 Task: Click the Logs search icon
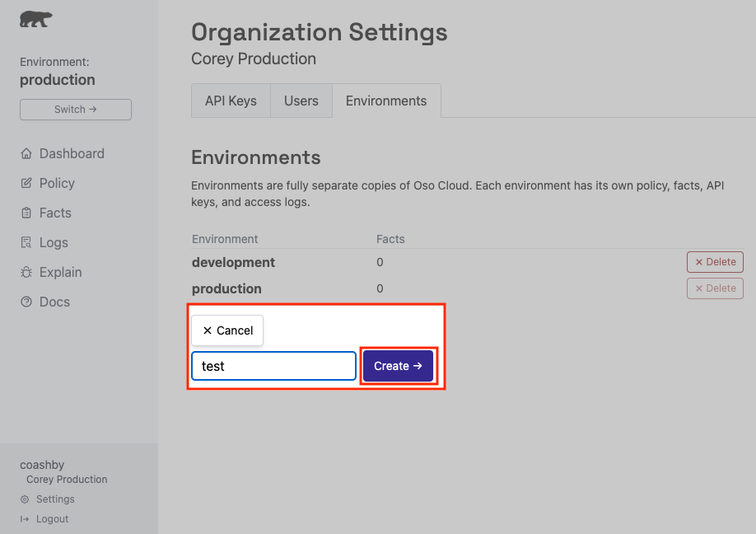26,243
